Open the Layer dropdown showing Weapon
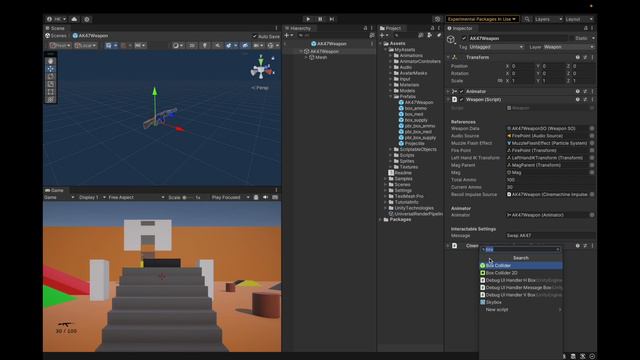Viewport: 640px width, 360px height. 569,47
